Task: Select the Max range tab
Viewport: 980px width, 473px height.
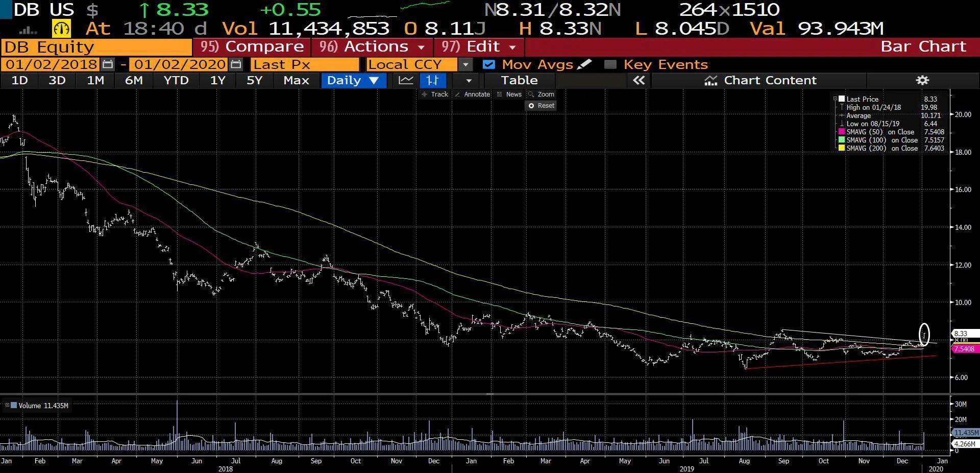Action: pyautogui.click(x=296, y=80)
